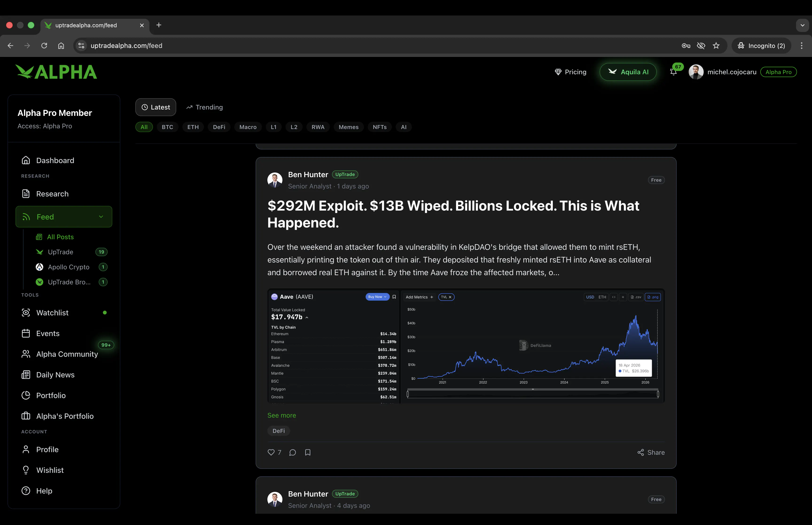Open UpTrade feed with 19 posts
This screenshot has height=525, width=812.
[x=71, y=252]
